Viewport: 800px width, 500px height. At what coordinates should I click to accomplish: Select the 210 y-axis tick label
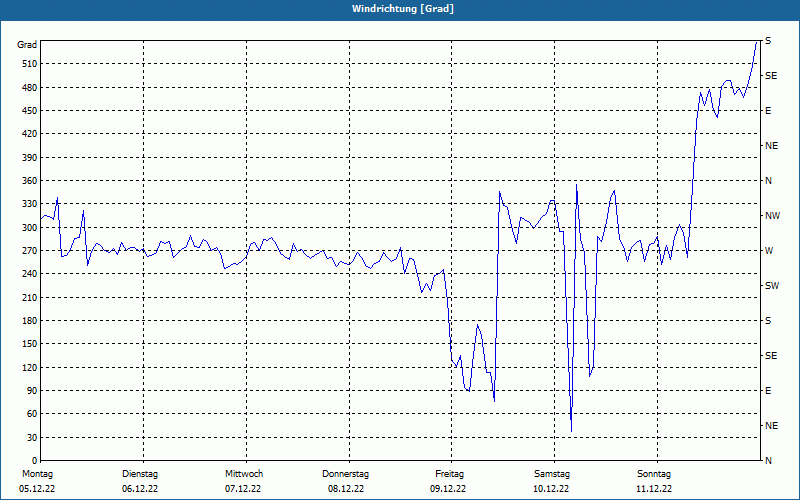point(30,297)
